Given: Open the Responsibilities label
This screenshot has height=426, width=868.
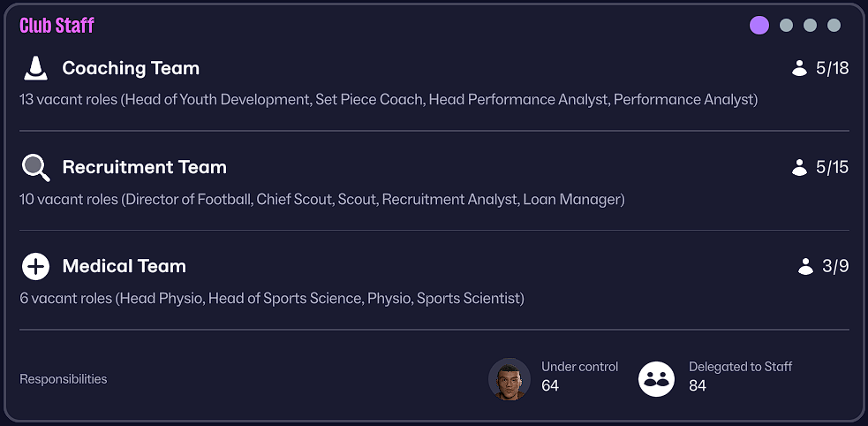Looking at the screenshot, I should (64, 379).
